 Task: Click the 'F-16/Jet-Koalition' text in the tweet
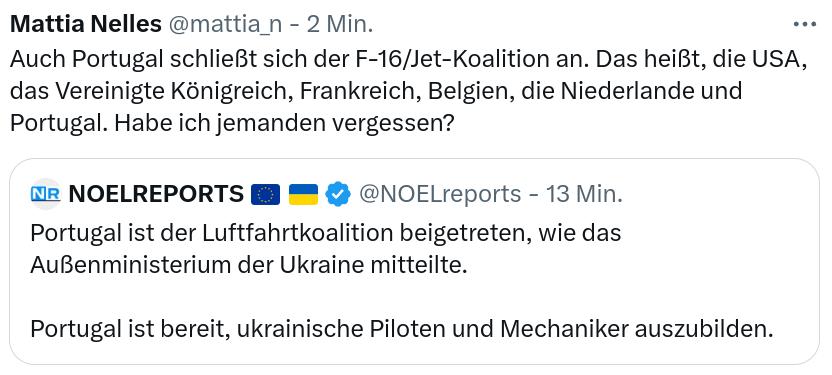pos(448,61)
